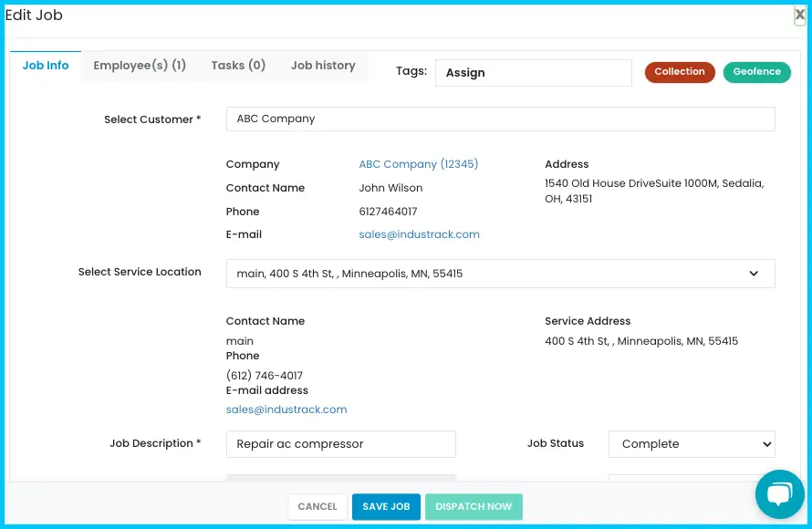This screenshot has height=529, width=812.
Task: Click the Select Customer field
Action: 500,119
